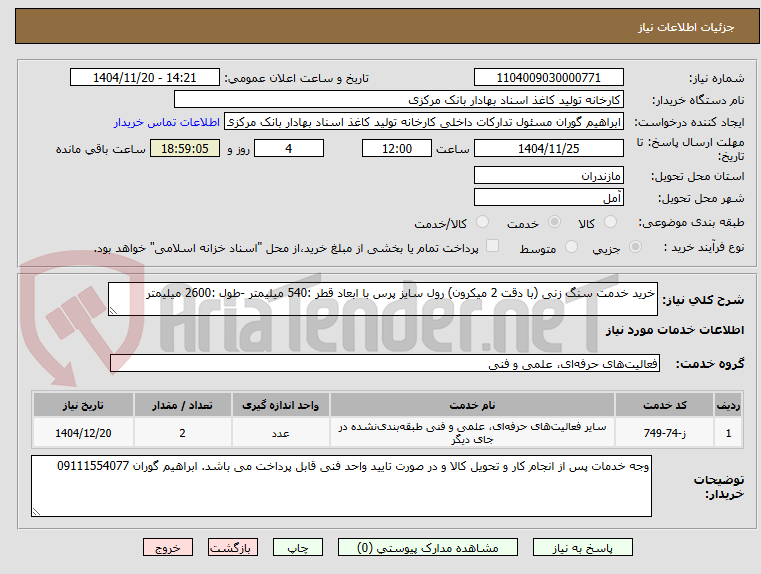Image resolution: width=761 pixels, height=574 pixels.
Task: Click the تعداد / مقدار column header
Action: pos(182,405)
